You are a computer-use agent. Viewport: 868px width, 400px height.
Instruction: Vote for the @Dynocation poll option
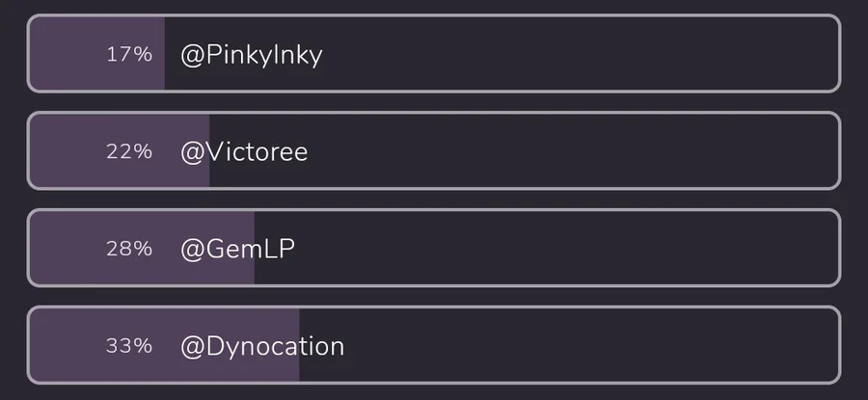(x=434, y=345)
